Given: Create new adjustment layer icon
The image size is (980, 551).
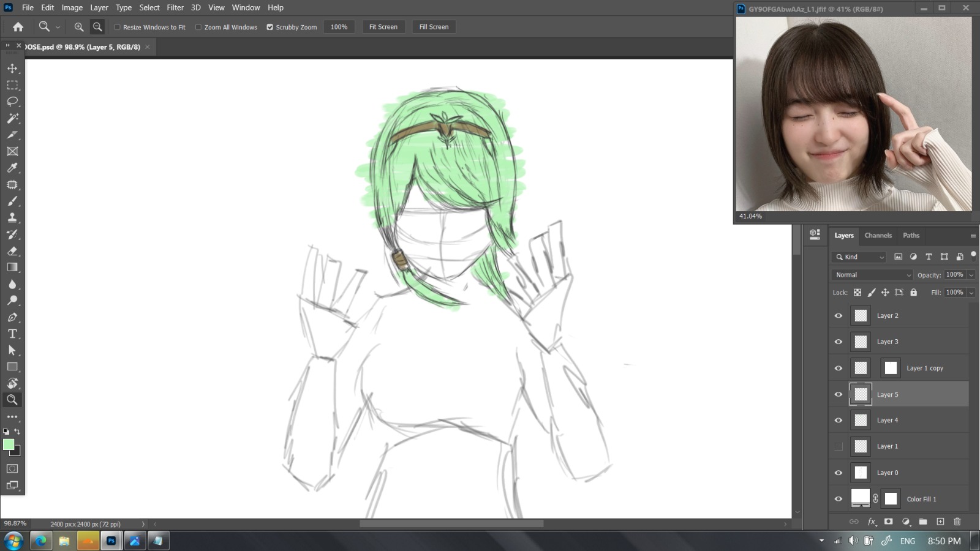Looking at the screenshot, I should click(x=906, y=522).
